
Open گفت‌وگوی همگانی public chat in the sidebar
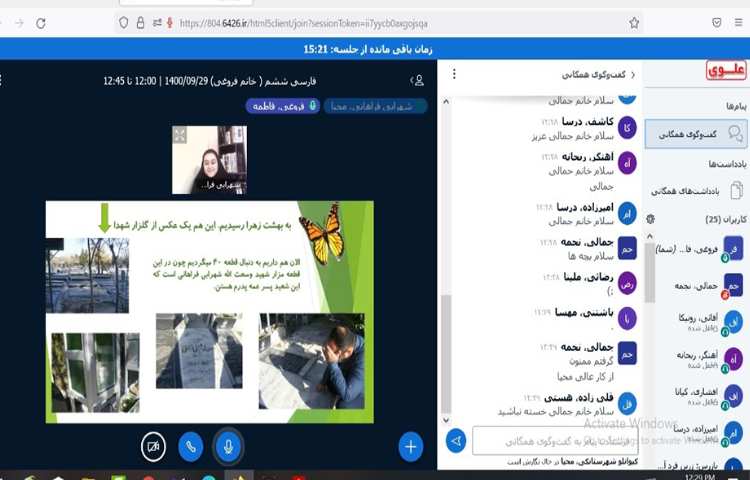pyautogui.click(x=695, y=134)
